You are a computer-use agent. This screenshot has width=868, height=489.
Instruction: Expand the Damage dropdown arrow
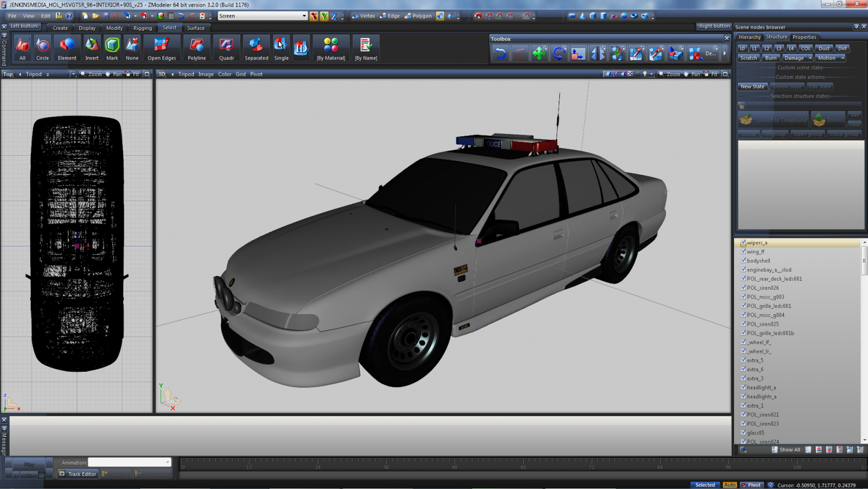[x=810, y=58]
